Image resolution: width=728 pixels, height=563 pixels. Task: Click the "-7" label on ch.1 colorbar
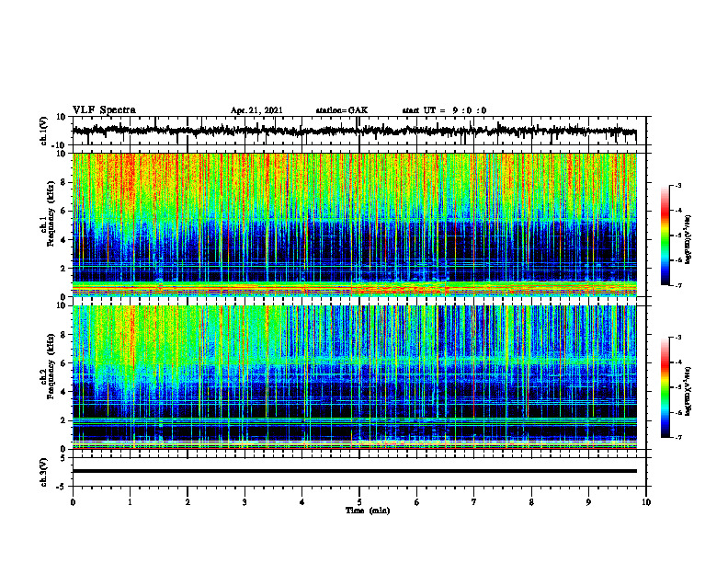[677, 285]
